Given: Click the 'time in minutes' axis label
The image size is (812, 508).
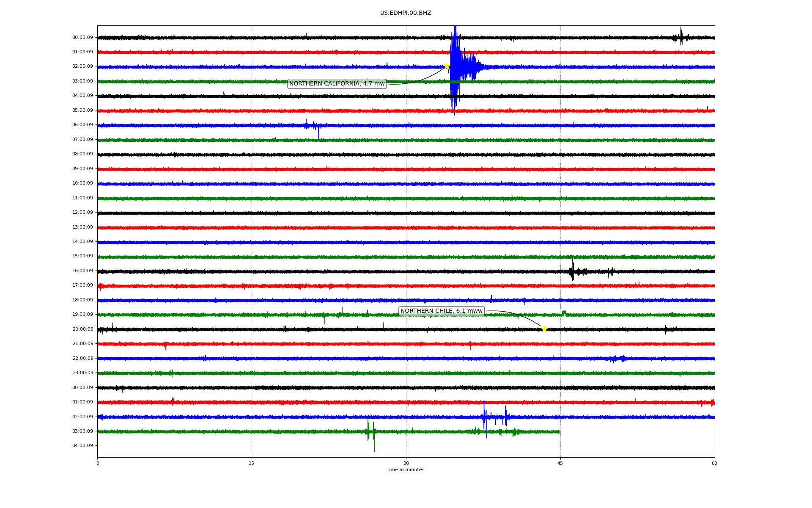Looking at the screenshot, I should (x=405, y=470).
